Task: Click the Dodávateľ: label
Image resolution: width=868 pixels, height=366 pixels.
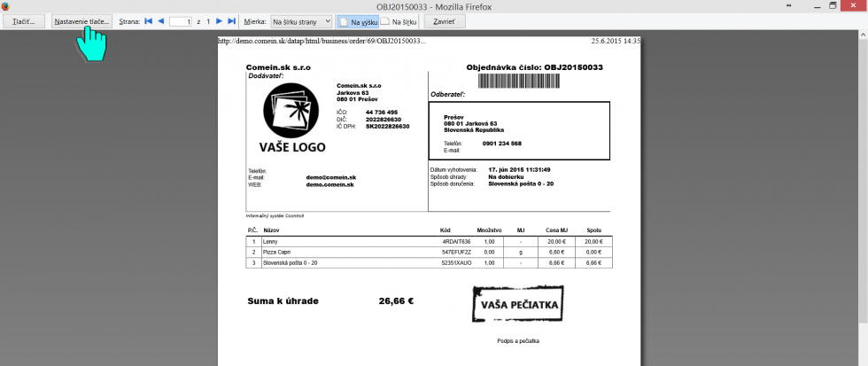Action: (x=267, y=74)
